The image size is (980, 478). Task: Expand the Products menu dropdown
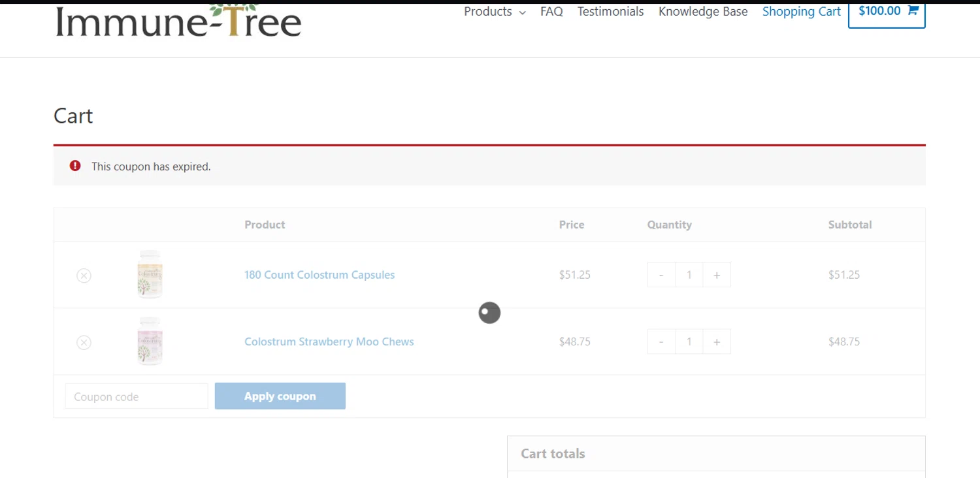(495, 12)
